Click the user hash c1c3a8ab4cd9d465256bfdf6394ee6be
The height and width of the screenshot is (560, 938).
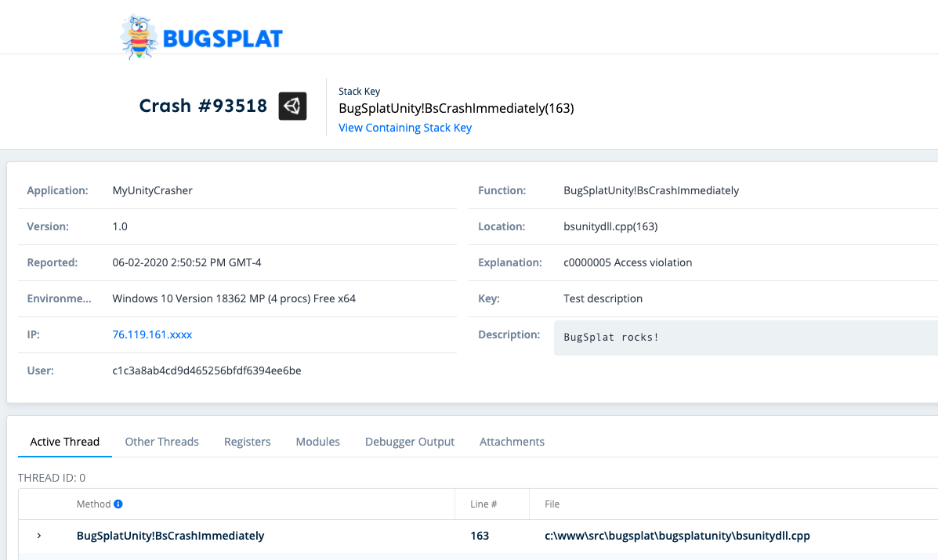pos(207,370)
